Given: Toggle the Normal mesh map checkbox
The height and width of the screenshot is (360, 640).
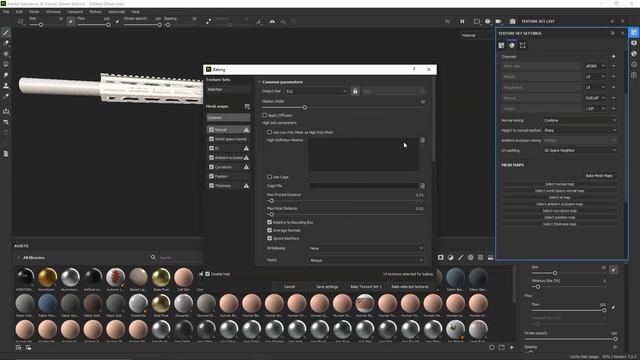Looking at the screenshot, I should coord(211,129).
